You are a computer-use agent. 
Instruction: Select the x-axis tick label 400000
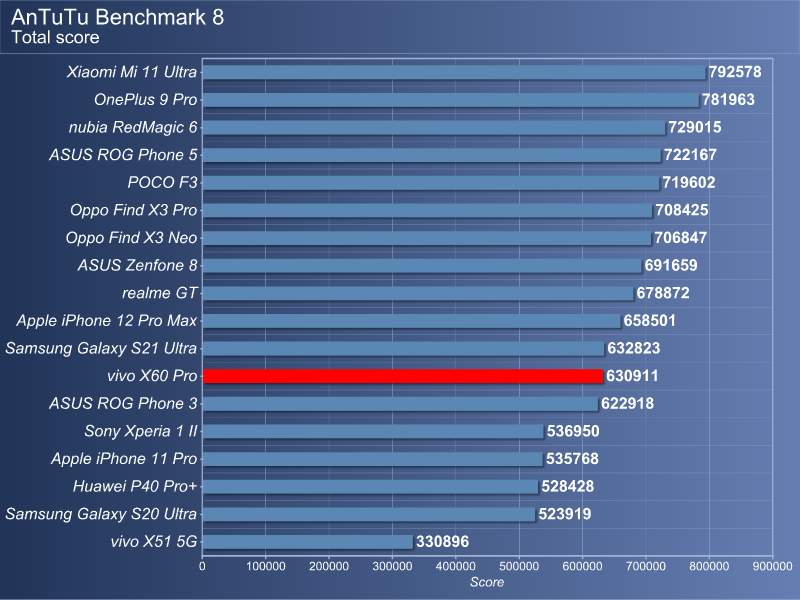[456, 566]
